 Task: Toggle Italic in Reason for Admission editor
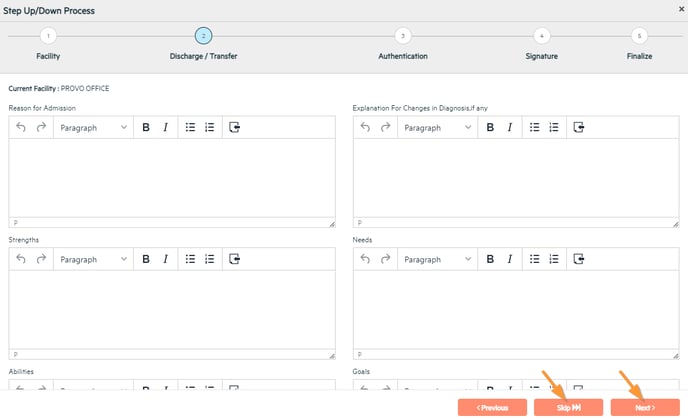coord(165,128)
